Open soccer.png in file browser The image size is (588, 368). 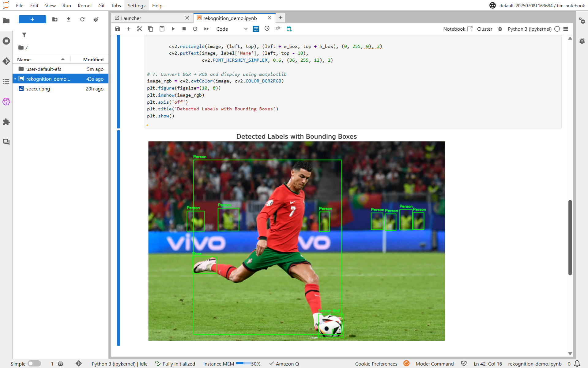[38, 89]
